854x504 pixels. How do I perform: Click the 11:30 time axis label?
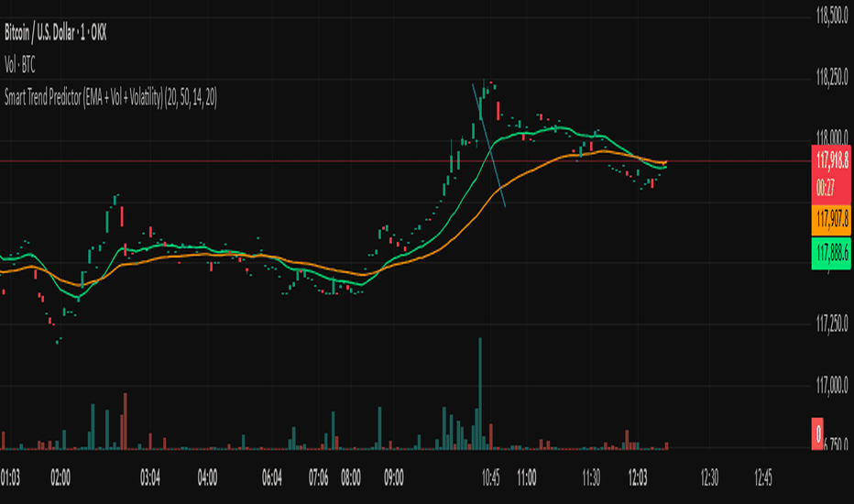[591, 478]
